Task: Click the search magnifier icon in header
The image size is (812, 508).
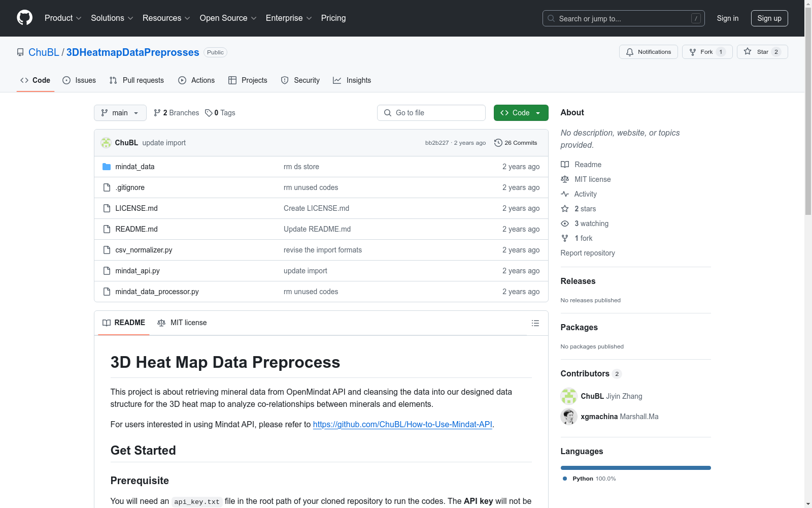Action: pos(551,18)
